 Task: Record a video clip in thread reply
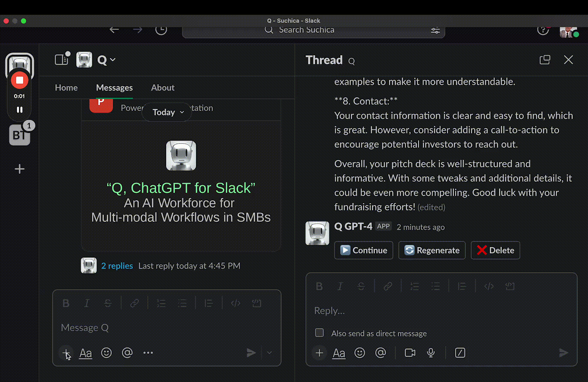[x=410, y=353]
